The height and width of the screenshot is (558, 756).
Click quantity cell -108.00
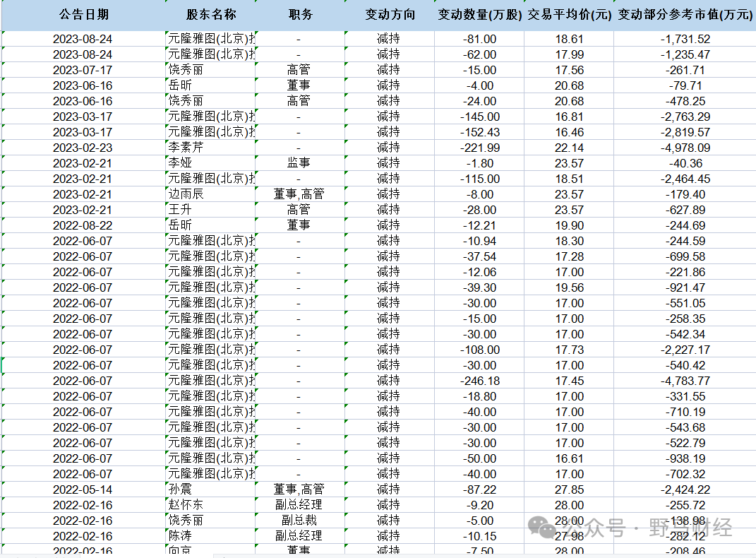click(480, 350)
